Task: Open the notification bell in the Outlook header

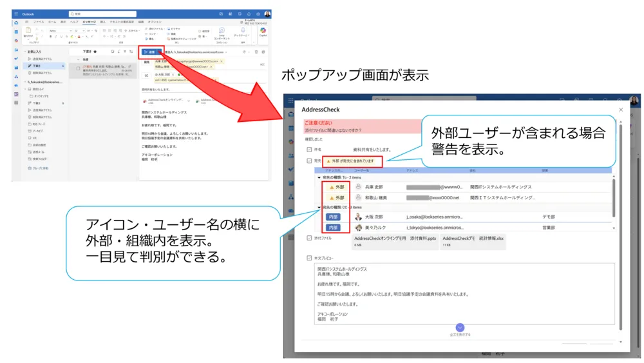Action: (249, 14)
